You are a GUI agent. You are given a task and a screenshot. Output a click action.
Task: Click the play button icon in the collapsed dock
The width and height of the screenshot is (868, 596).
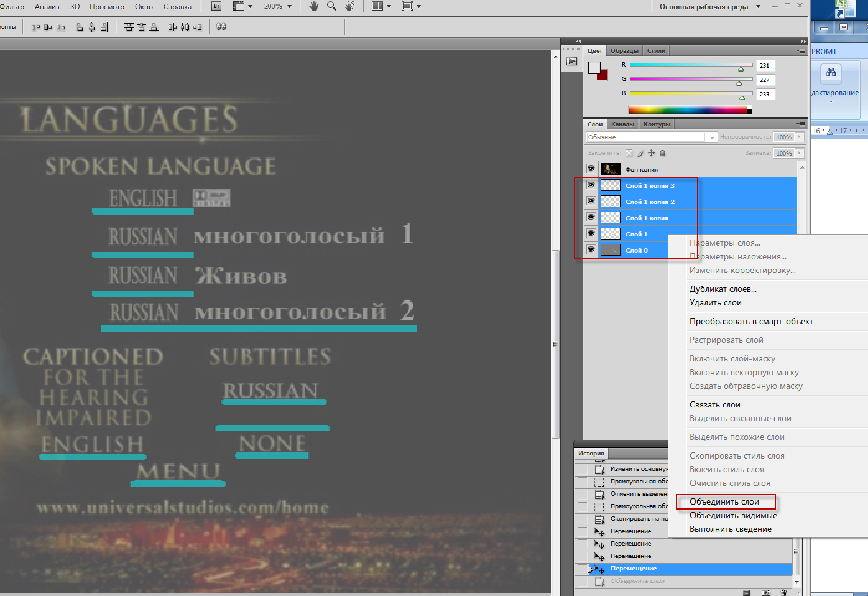click(572, 62)
